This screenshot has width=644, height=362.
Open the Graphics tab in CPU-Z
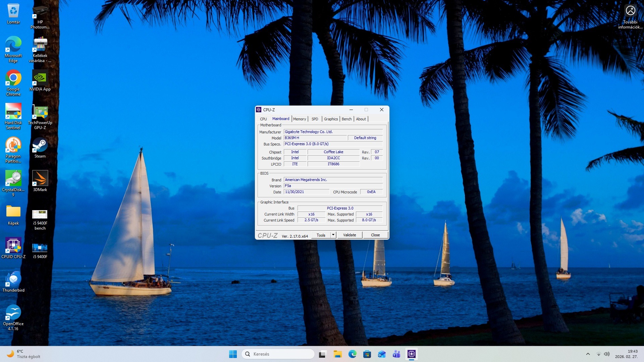[x=331, y=119]
